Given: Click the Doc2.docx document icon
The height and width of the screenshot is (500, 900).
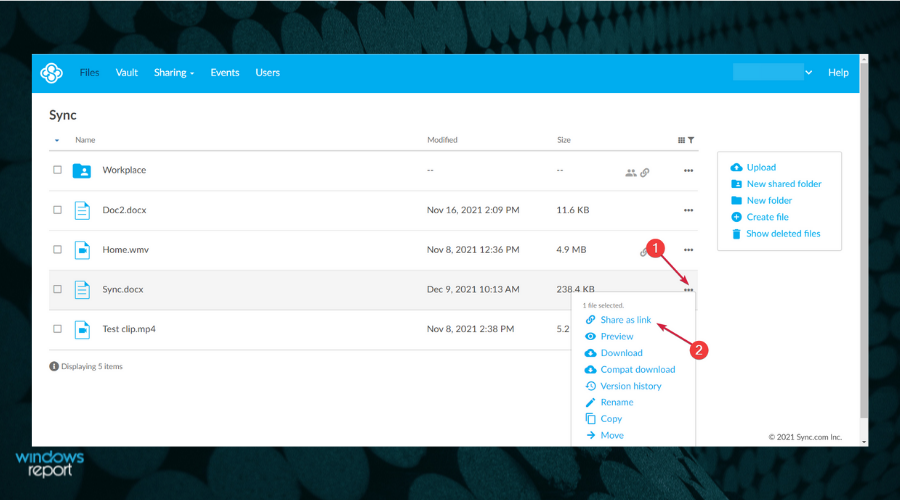Looking at the screenshot, I should tap(82, 211).
